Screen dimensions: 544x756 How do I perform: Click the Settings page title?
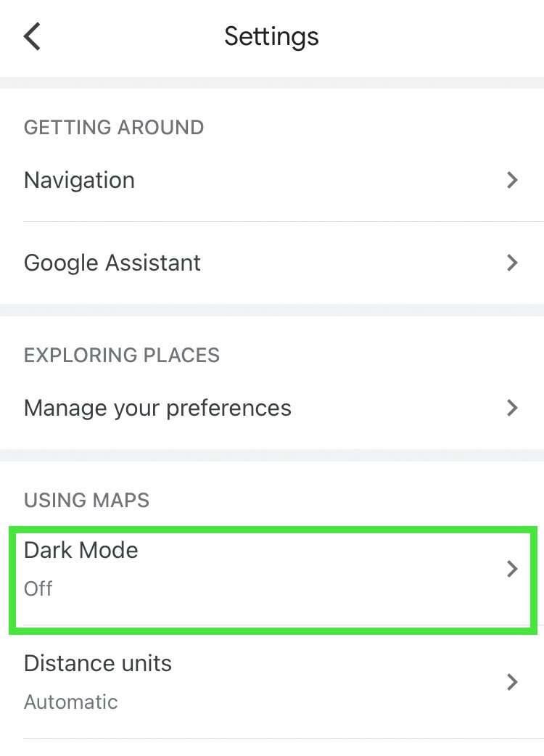tap(271, 36)
